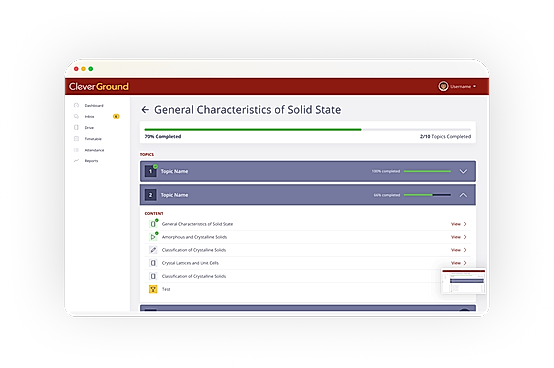Click the play icon for Amorphous and Crystalline Solids
554x368 pixels.
153,237
